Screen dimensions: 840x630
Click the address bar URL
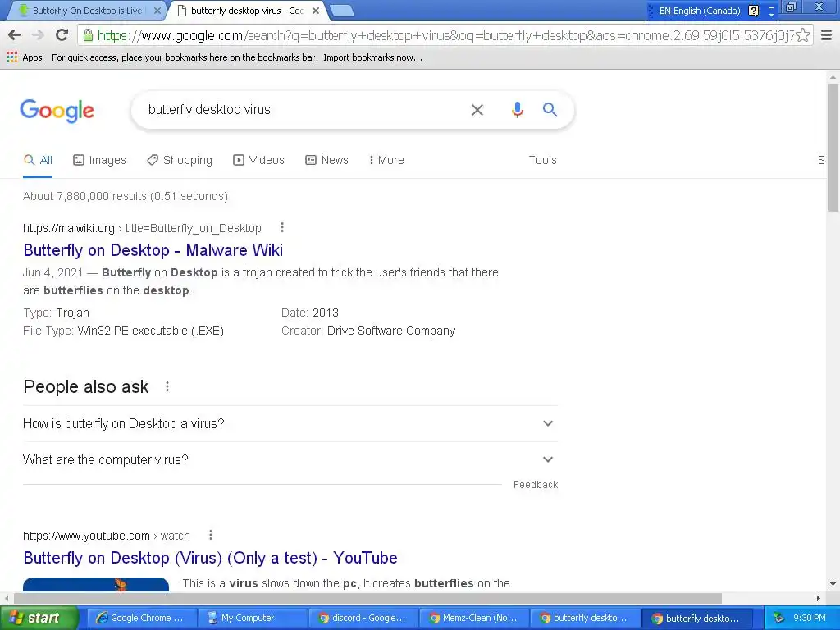click(445, 35)
